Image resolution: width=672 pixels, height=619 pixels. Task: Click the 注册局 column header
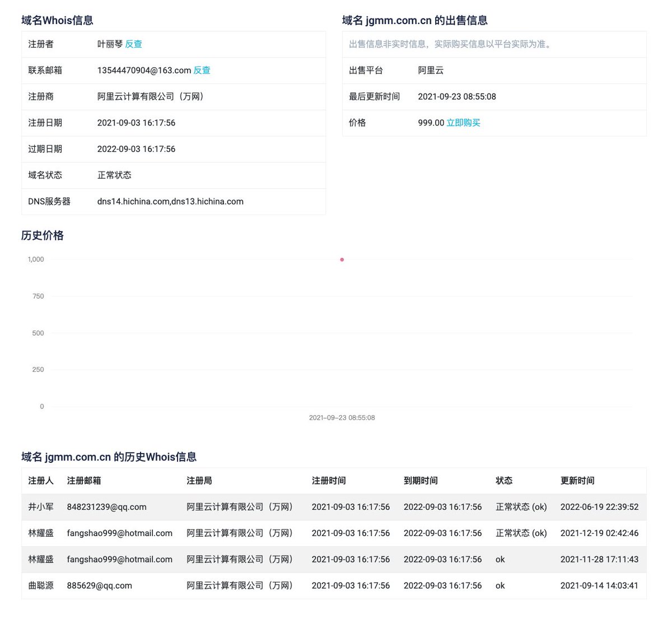(199, 481)
